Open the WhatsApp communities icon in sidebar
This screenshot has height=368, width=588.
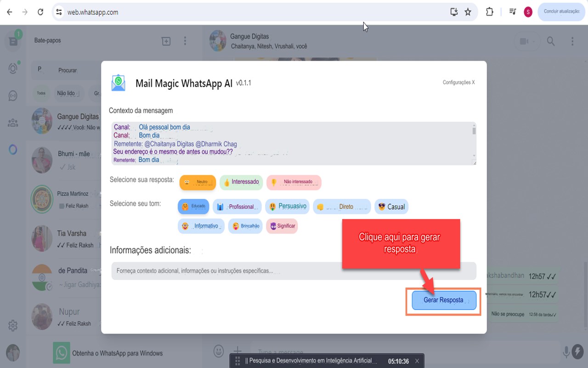tap(13, 123)
